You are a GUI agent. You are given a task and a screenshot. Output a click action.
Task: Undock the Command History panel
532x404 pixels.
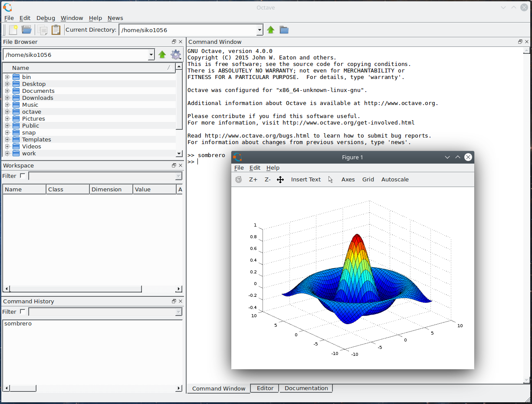[x=174, y=301]
